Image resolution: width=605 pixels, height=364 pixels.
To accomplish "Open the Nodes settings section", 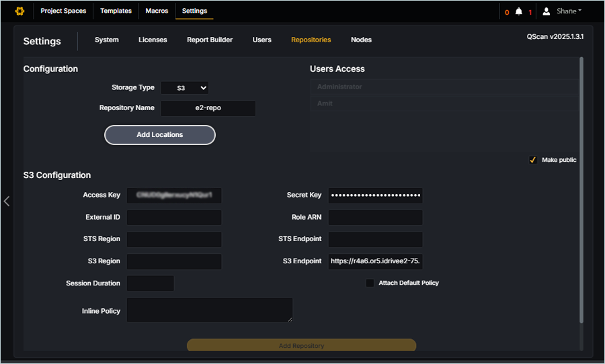I will (x=361, y=40).
